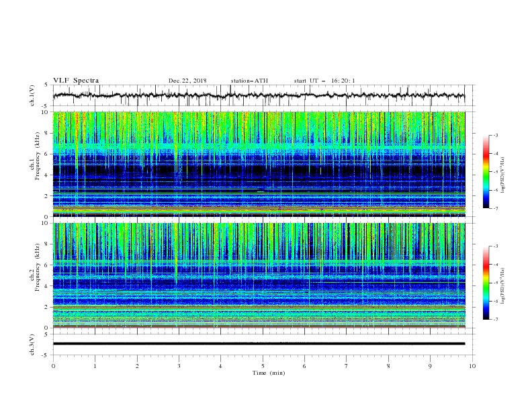532x411 pixels.
Task: Click inside the ch.2 spectrogram panel
Action: click(x=259, y=275)
